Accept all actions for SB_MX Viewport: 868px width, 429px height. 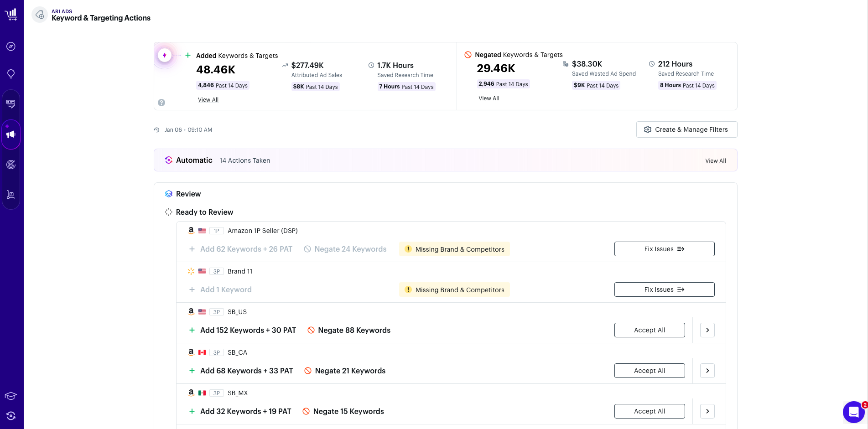click(650, 411)
